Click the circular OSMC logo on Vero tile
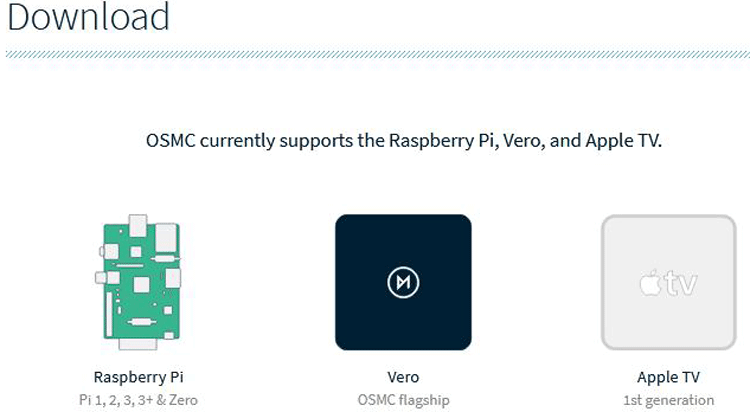This screenshot has width=750, height=412. click(403, 283)
